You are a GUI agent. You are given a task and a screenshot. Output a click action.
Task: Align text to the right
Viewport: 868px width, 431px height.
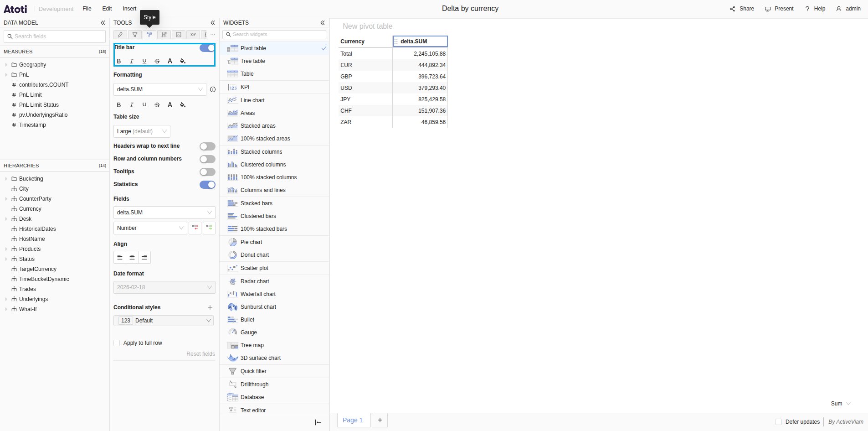[x=144, y=257]
